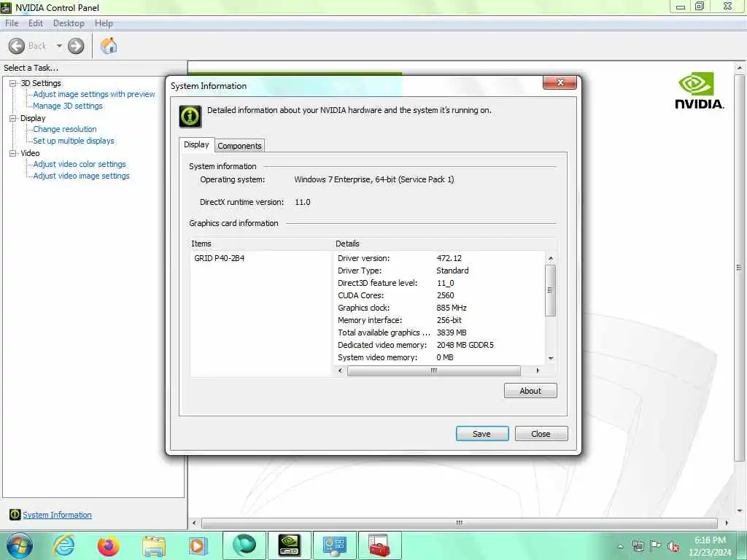
Task: Open Windows Explorer from taskbar
Action: (x=154, y=546)
